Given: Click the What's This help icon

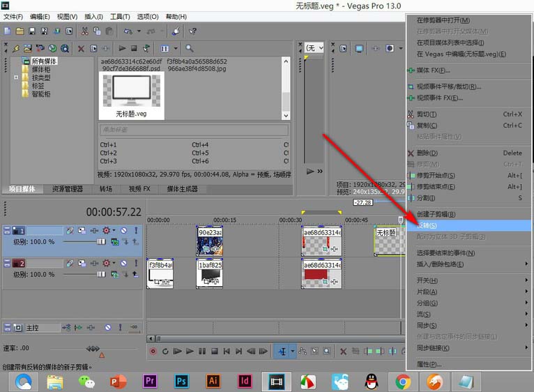Looking at the screenshot, I should click(x=193, y=31).
